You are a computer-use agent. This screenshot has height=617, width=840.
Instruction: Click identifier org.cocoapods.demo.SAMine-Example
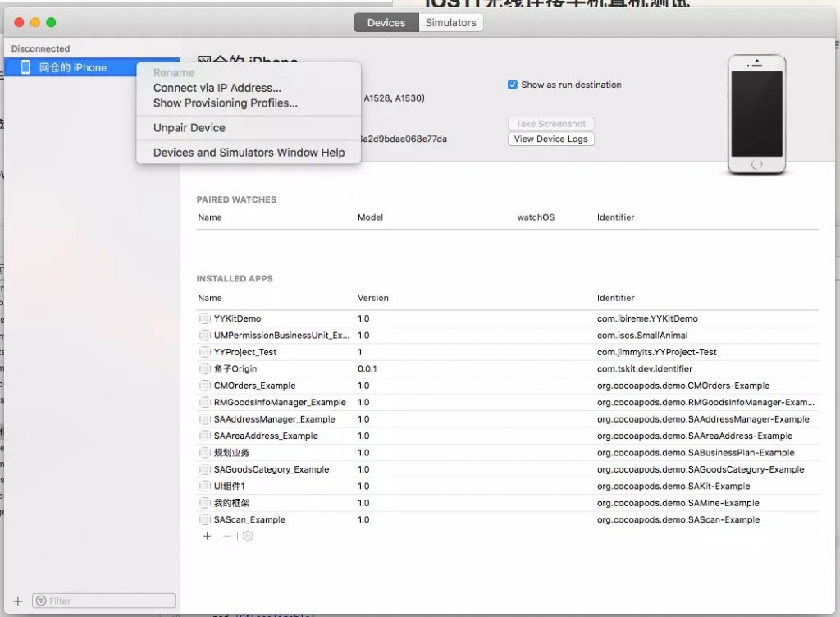pos(678,503)
